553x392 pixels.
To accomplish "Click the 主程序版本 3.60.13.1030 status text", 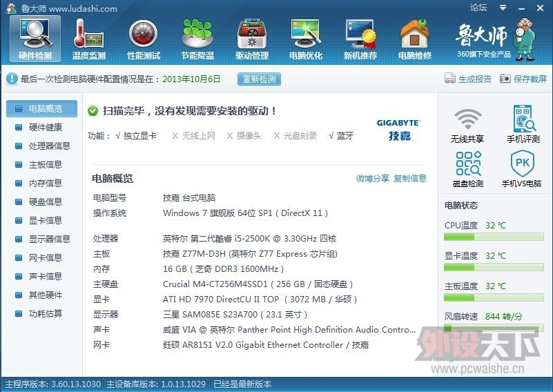I will click(53, 384).
